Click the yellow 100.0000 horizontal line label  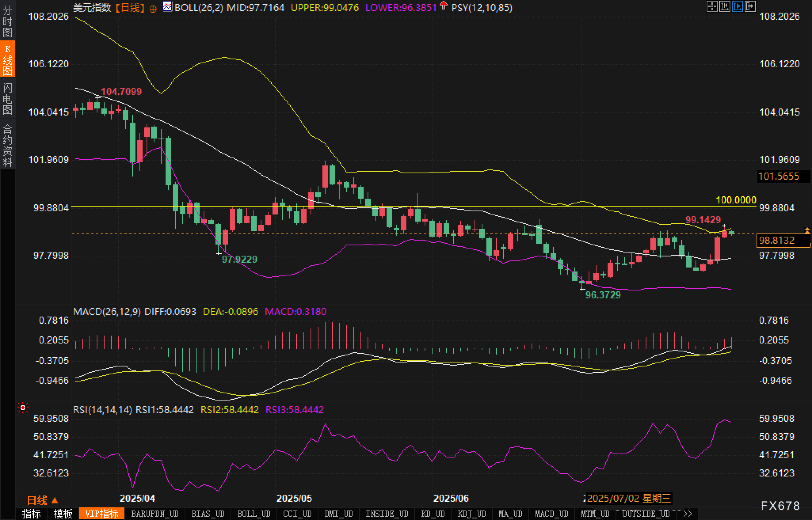coord(736,200)
